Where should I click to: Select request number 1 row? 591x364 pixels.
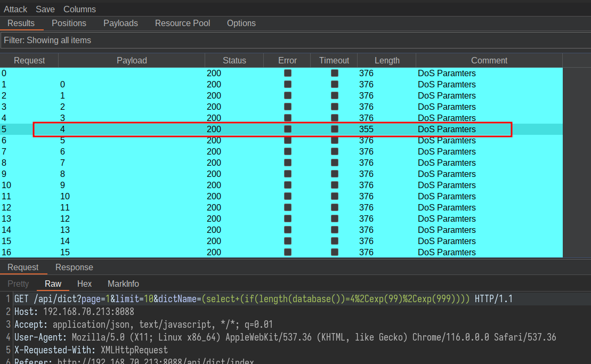coord(281,84)
